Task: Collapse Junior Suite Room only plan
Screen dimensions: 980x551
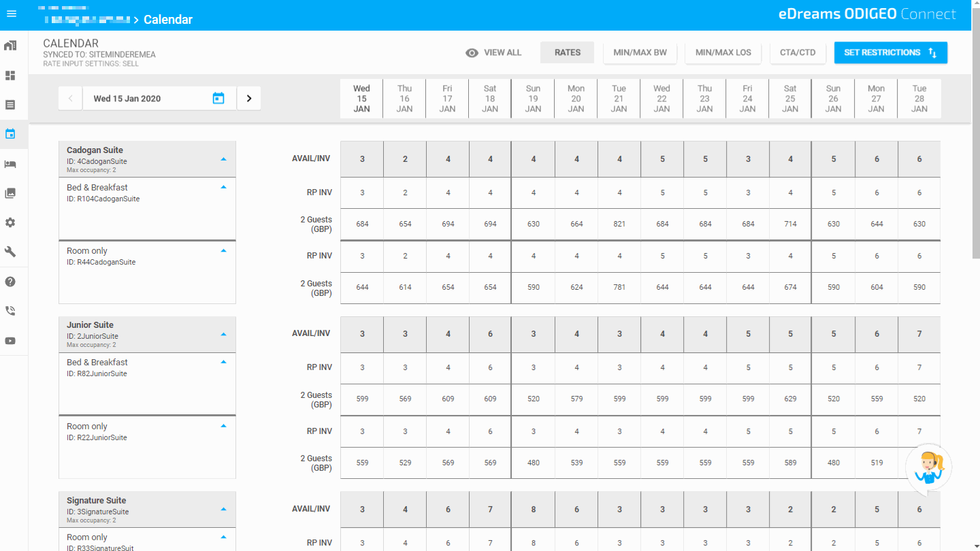Action: [x=223, y=426]
